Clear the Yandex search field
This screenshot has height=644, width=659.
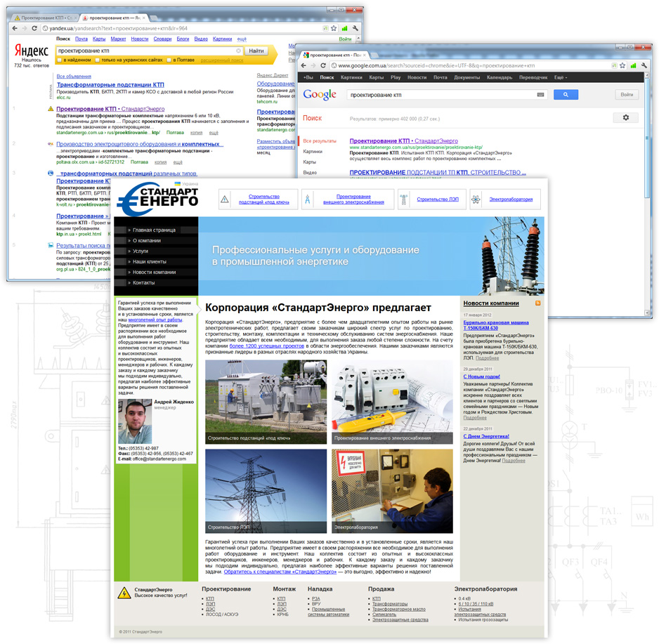(239, 51)
